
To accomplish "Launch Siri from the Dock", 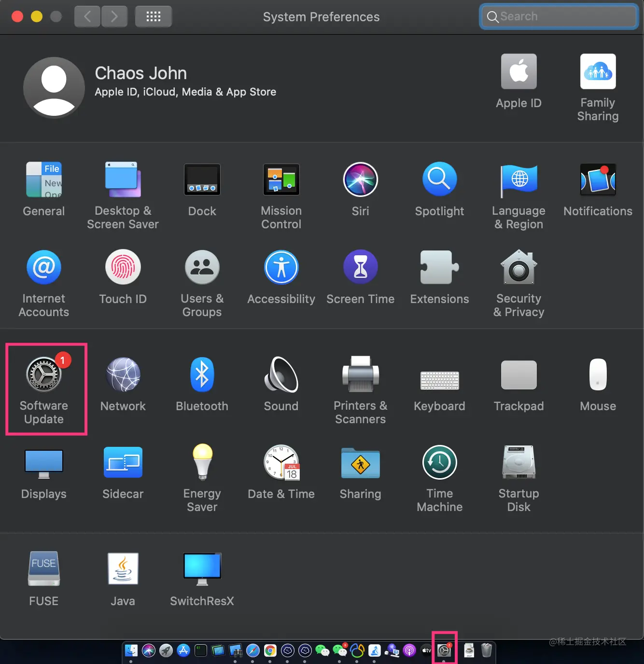I will tap(149, 650).
